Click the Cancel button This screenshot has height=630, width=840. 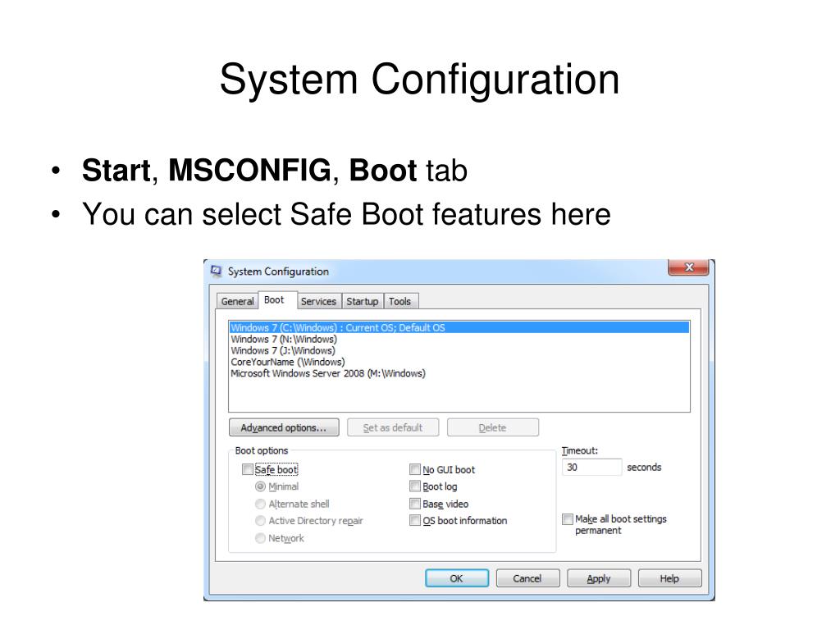click(x=527, y=578)
